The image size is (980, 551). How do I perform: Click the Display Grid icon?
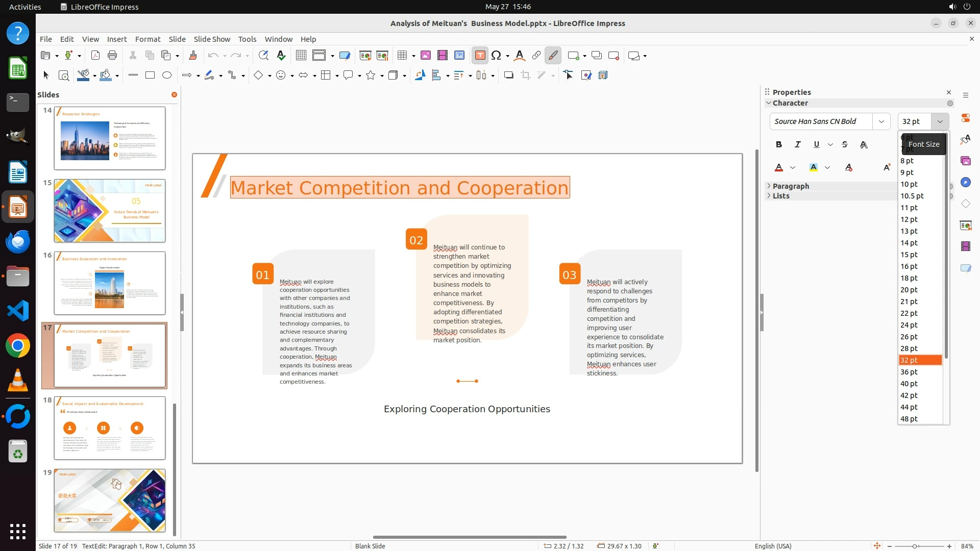[x=301, y=56]
